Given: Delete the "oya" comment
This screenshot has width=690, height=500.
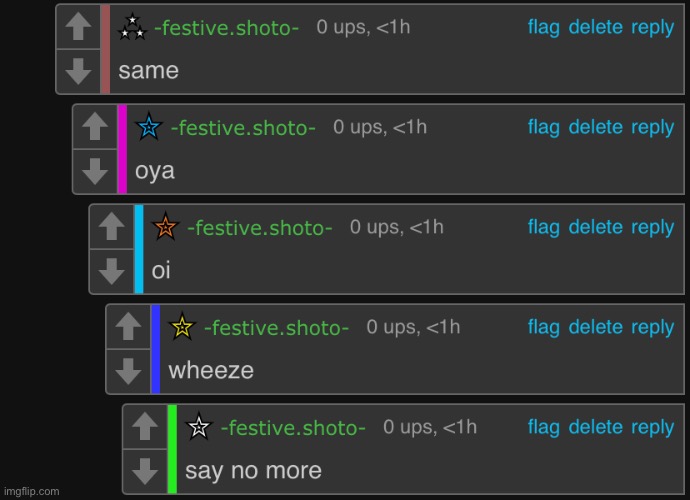Looking at the screenshot, I should coord(595,127).
